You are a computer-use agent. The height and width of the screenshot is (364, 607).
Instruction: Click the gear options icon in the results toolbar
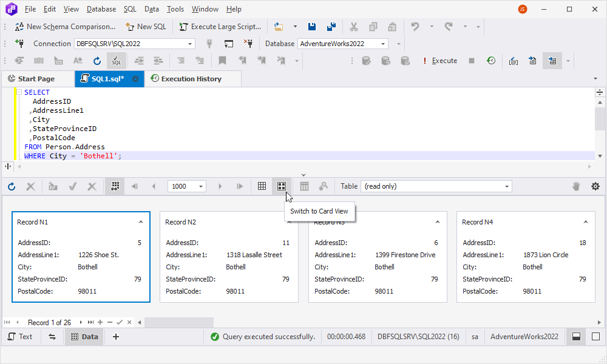[x=595, y=186]
